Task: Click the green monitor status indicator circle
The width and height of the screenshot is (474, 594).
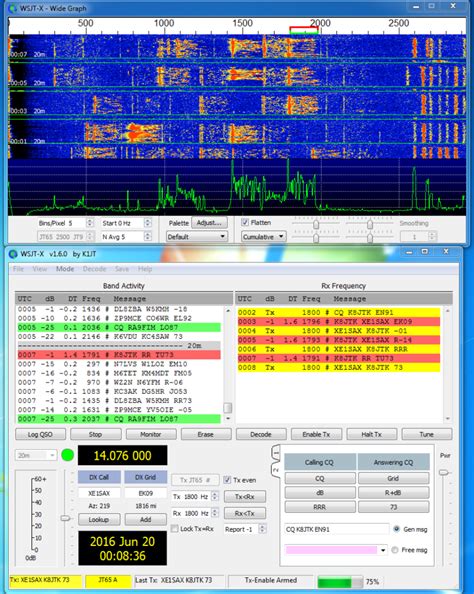Action: click(x=67, y=455)
